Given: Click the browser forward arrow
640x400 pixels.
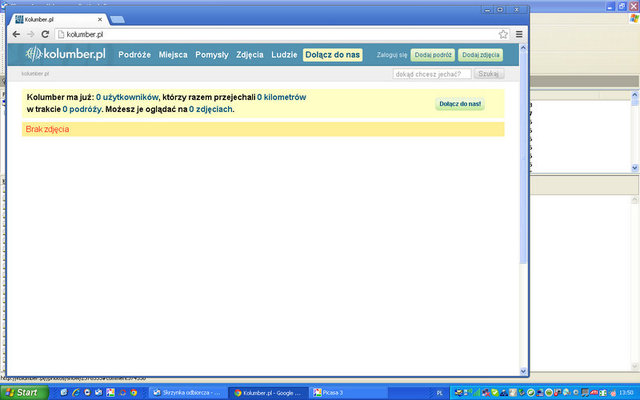Looking at the screenshot, I should (x=31, y=34).
